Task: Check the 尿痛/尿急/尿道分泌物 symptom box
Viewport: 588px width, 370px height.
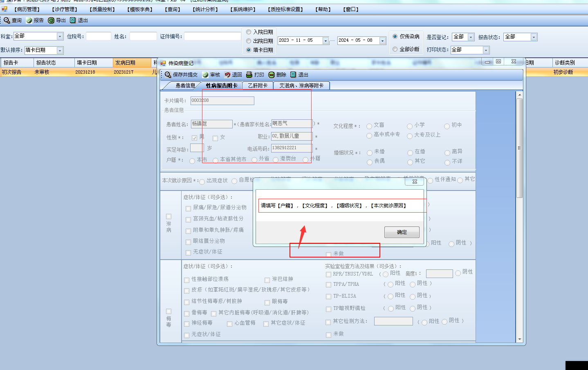Action: (x=189, y=209)
